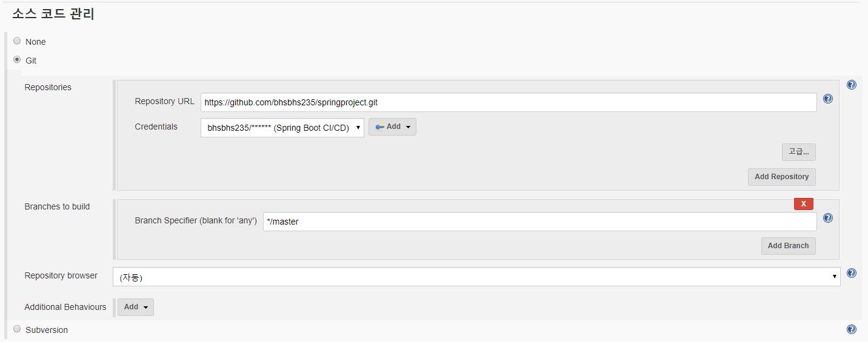Click the Add Branch button
Image resolution: width=868 pixels, height=342 pixels.
(788, 246)
